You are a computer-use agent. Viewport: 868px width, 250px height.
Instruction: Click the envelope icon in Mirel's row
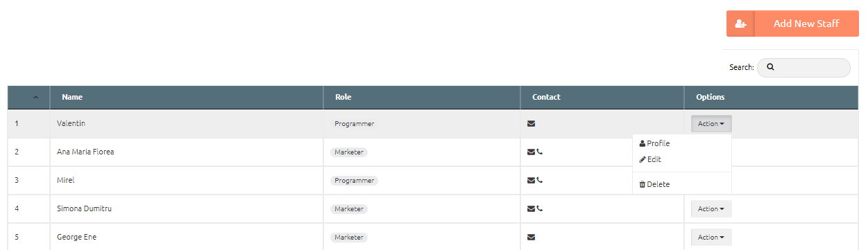[531, 180]
